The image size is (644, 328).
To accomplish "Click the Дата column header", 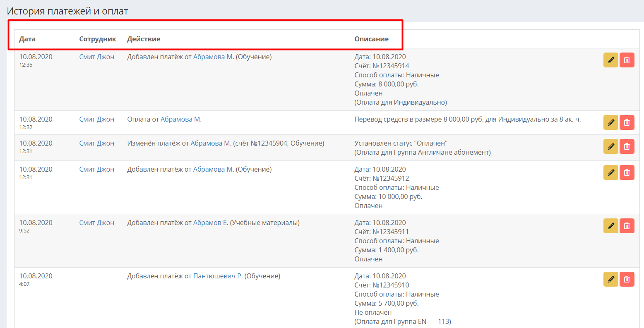I will tap(27, 39).
